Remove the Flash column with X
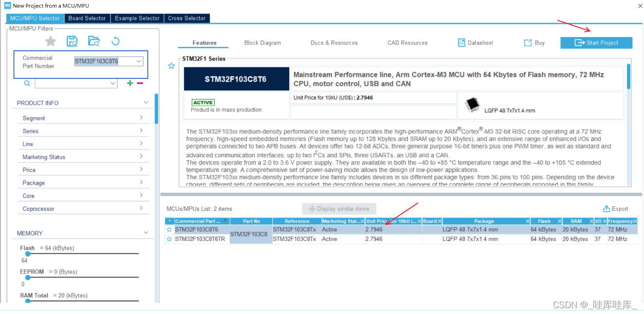This screenshot has width=644, height=314. pyautogui.click(x=559, y=221)
